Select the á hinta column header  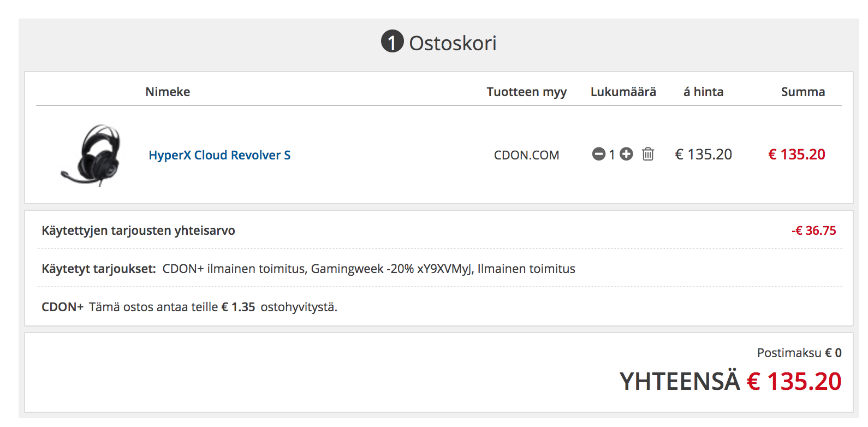pyautogui.click(x=704, y=92)
